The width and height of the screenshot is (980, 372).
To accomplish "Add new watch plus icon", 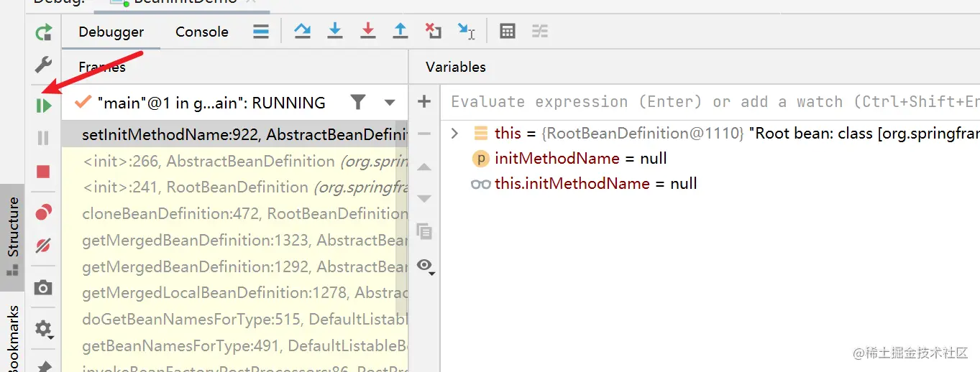I will click(x=424, y=101).
